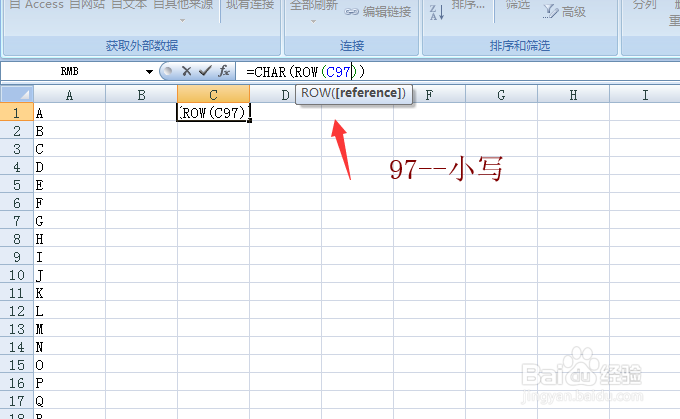
Task: Click the Filter (筛选) button
Action: click(518, 5)
